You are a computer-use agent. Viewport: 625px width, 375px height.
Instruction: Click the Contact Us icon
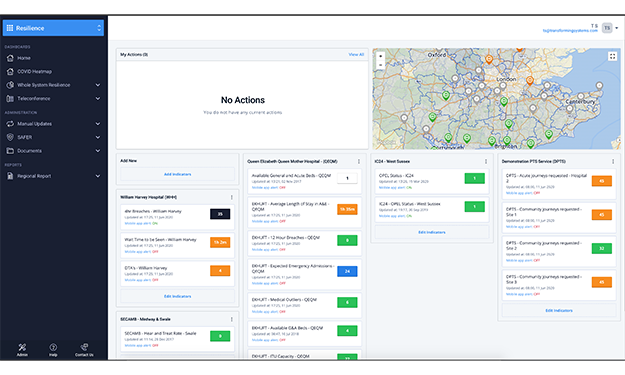click(x=84, y=347)
